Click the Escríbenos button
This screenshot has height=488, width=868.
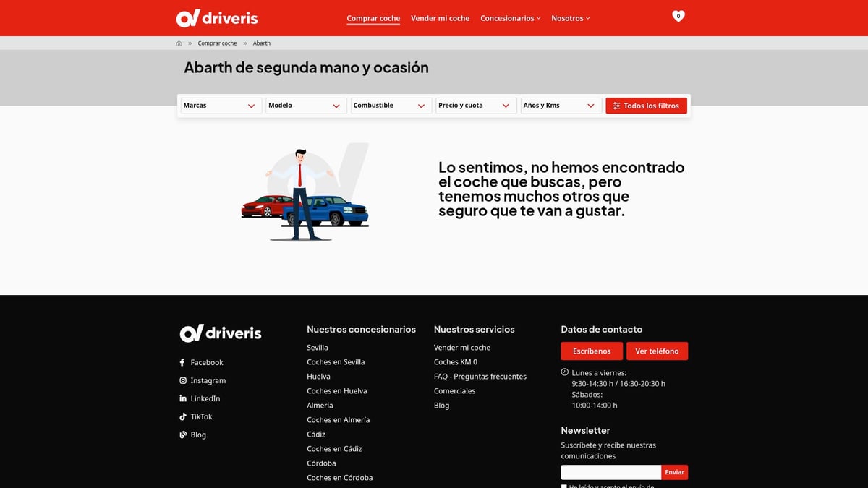(591, 351)
